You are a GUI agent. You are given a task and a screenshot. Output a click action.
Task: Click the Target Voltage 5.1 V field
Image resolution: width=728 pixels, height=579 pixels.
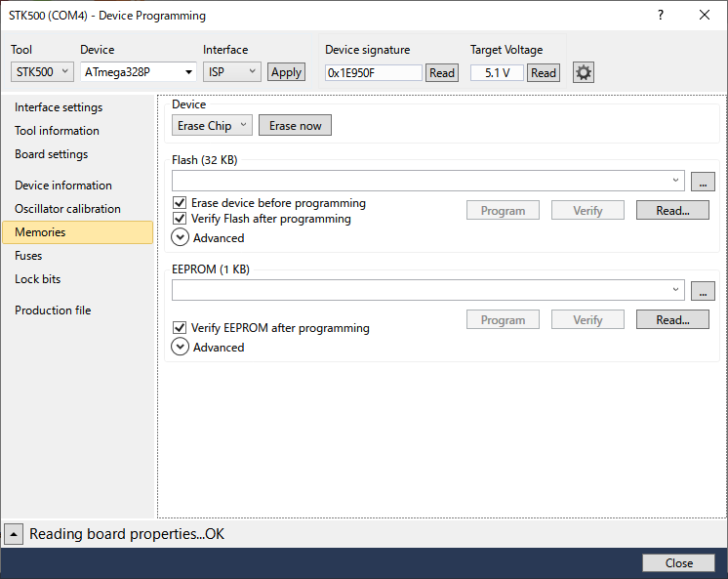(x=498, y=73)
